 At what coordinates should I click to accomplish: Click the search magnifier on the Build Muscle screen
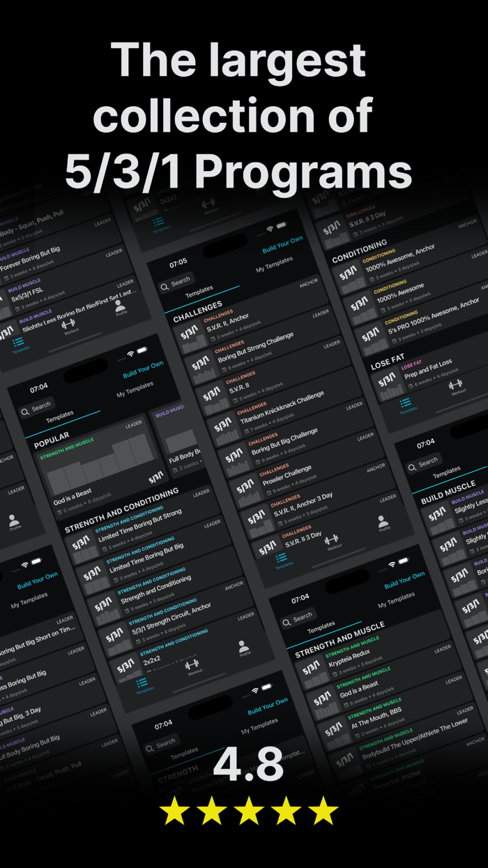pyautogui.click(x=412, y=466)
